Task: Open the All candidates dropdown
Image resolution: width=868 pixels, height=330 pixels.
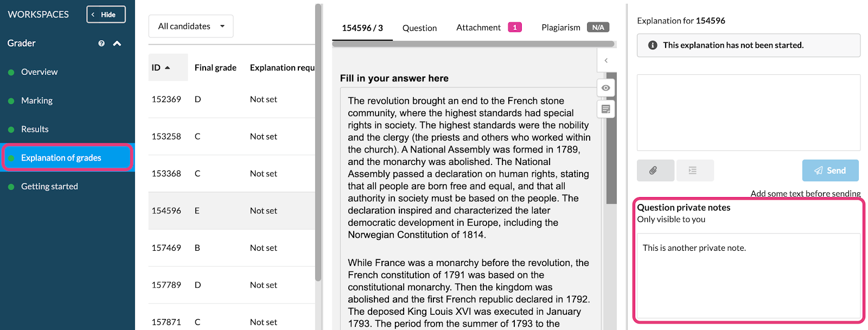Action: 191,26
